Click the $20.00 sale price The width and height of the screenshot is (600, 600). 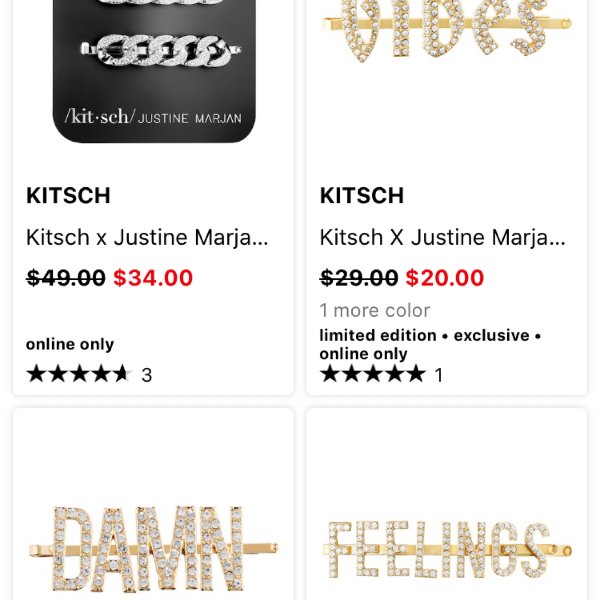pos(445,278)
